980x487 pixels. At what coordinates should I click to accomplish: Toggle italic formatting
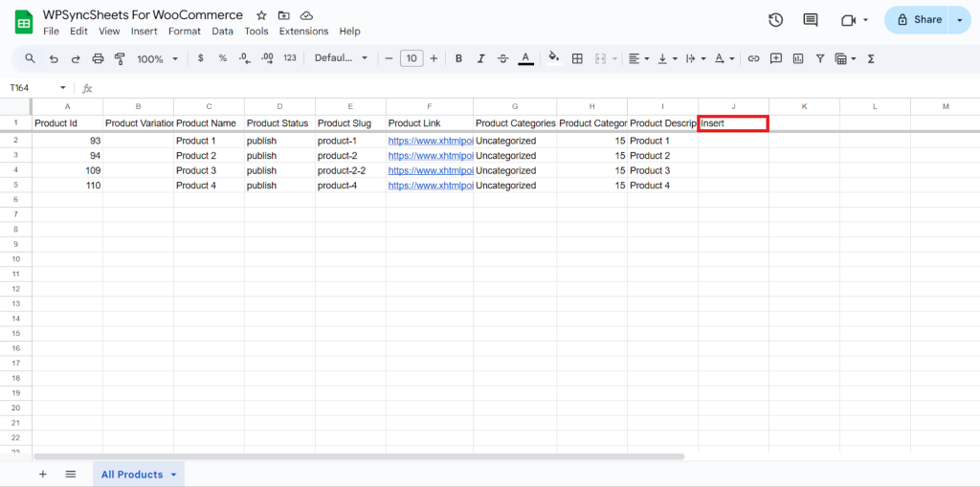pyautogui.click(x=480, y=58)
